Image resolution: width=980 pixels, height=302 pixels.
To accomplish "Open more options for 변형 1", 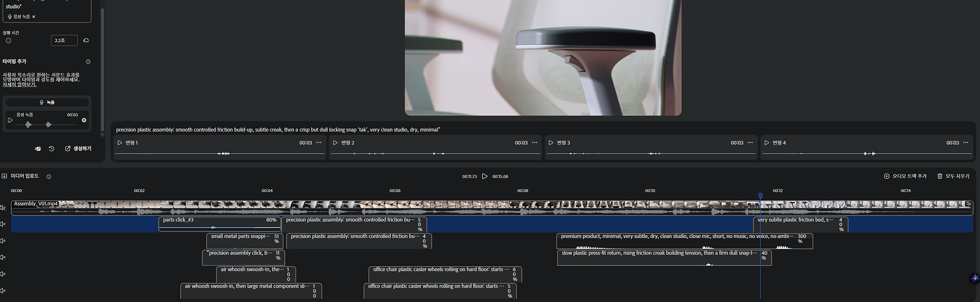I will [319, 143].
